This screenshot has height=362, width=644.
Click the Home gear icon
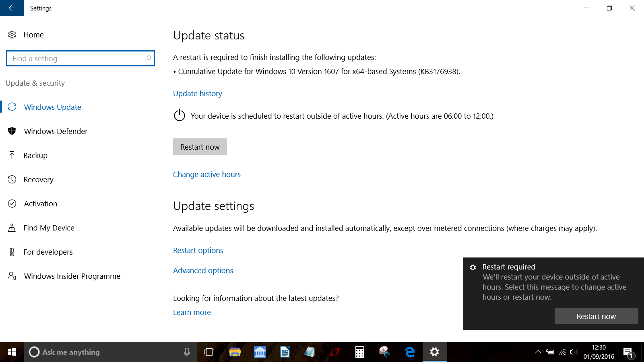(x=12, y=35)
